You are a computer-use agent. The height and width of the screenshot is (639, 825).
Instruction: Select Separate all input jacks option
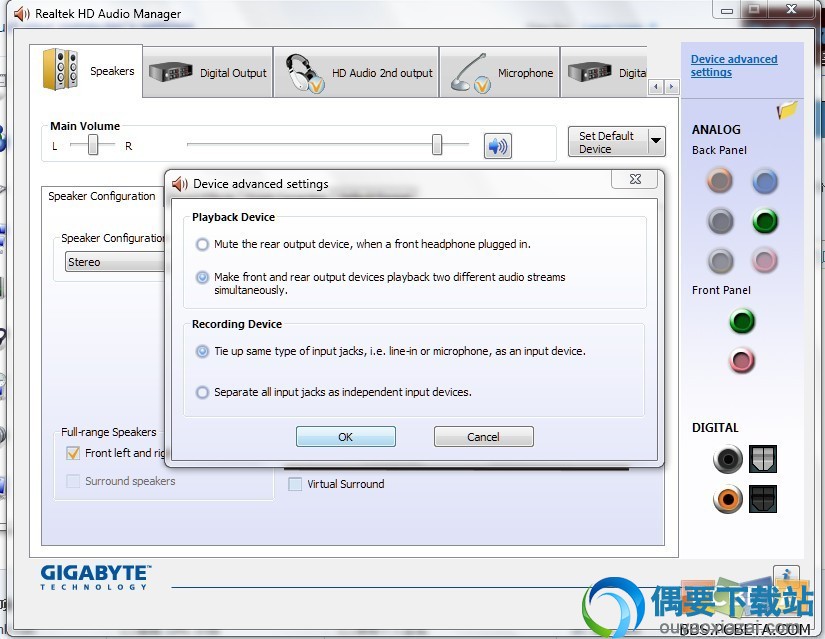[x=202, y=392]
